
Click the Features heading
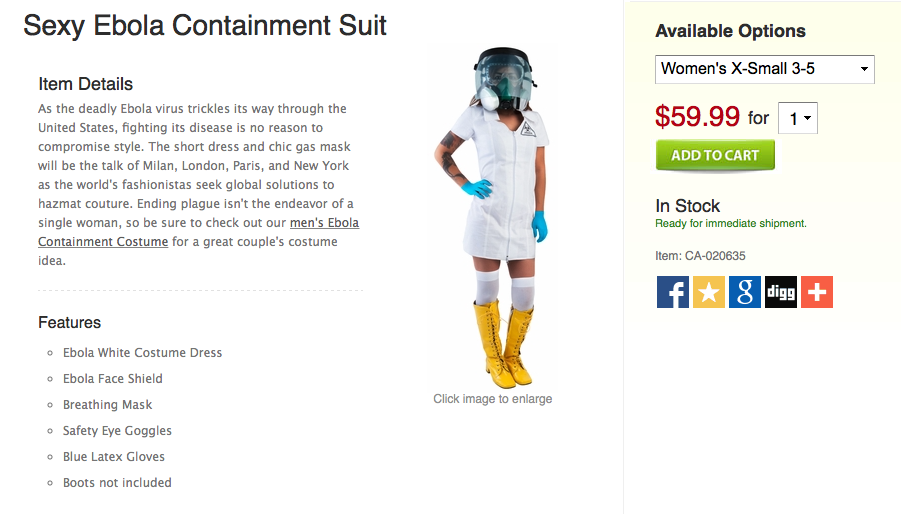70,323
